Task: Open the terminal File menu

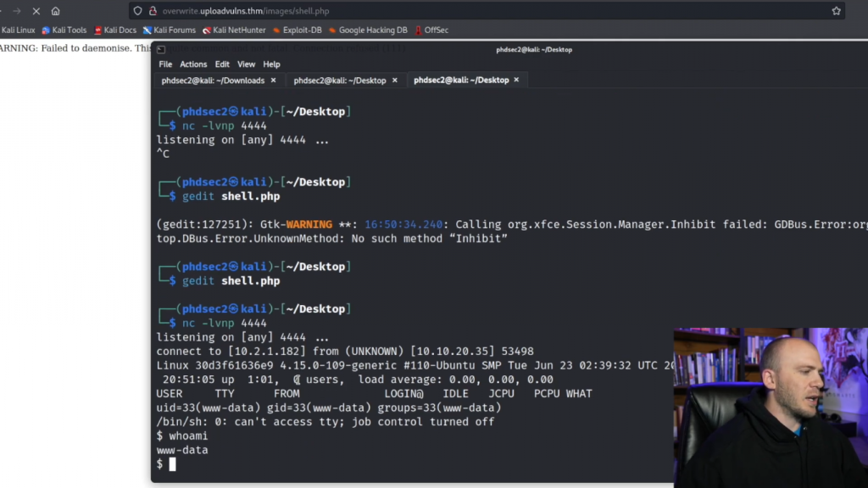Action: 165,64
